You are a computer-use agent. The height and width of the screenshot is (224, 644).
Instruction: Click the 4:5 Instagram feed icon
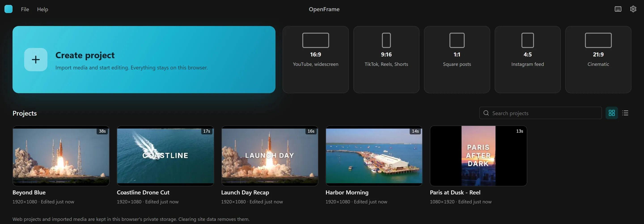pyautogui.click(x=527, y=40)
